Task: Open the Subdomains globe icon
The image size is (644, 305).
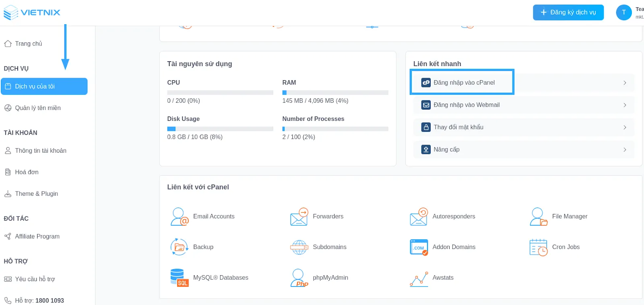Action: [299, 247]
